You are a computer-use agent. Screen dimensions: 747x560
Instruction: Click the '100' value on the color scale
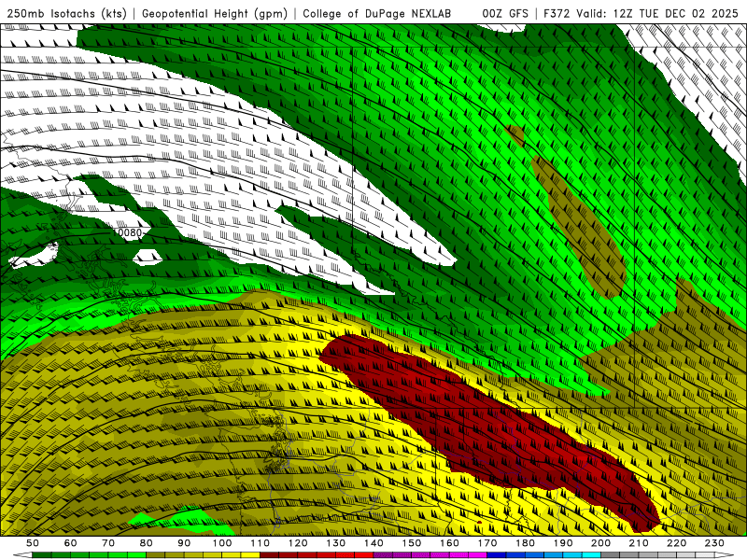coord(222,543)
